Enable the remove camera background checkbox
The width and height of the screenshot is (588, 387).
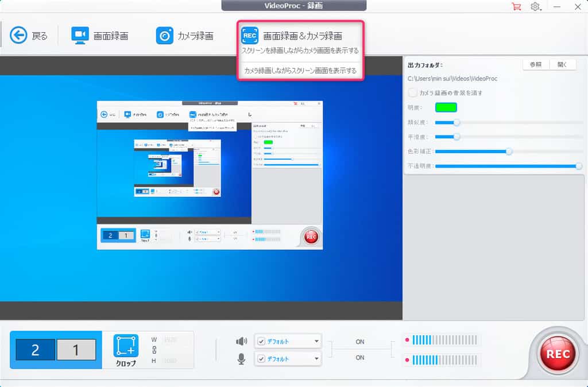tap(412, 92)
